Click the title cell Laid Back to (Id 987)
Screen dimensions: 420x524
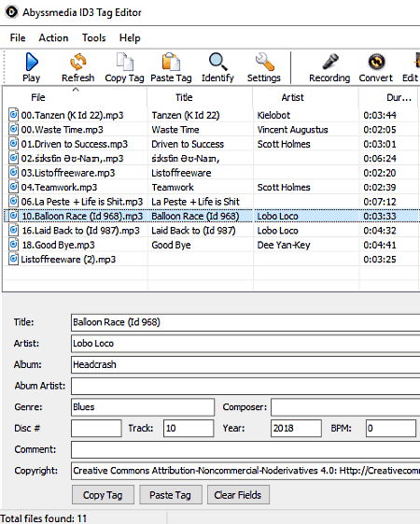193,231
